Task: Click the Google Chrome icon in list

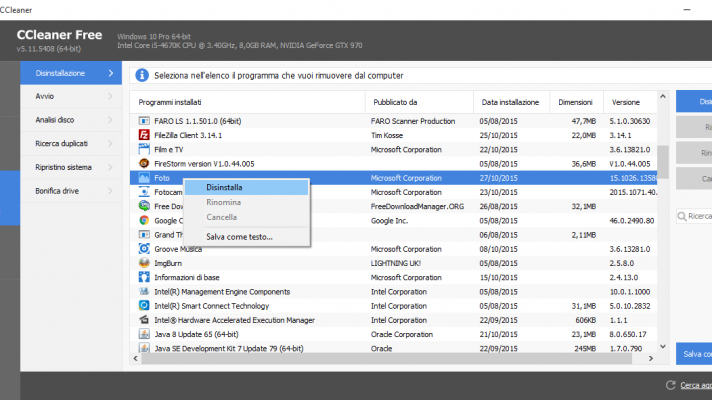Action: coord(145,220)
